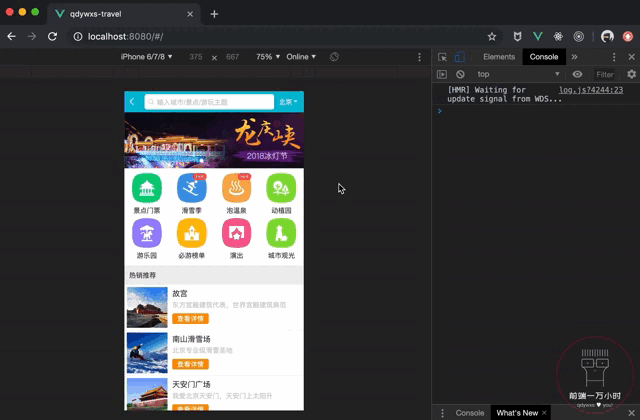Open the 滑雪季 category icon

[192, 189]
